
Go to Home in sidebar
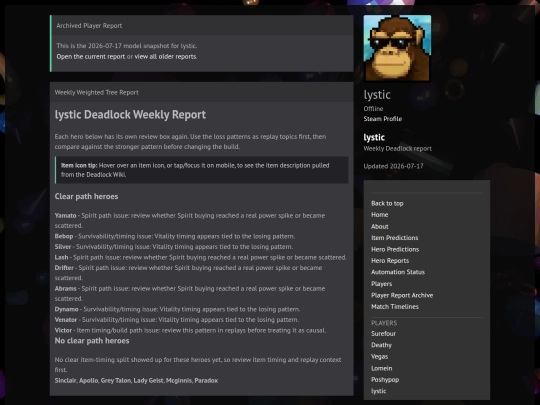(380, 215)
